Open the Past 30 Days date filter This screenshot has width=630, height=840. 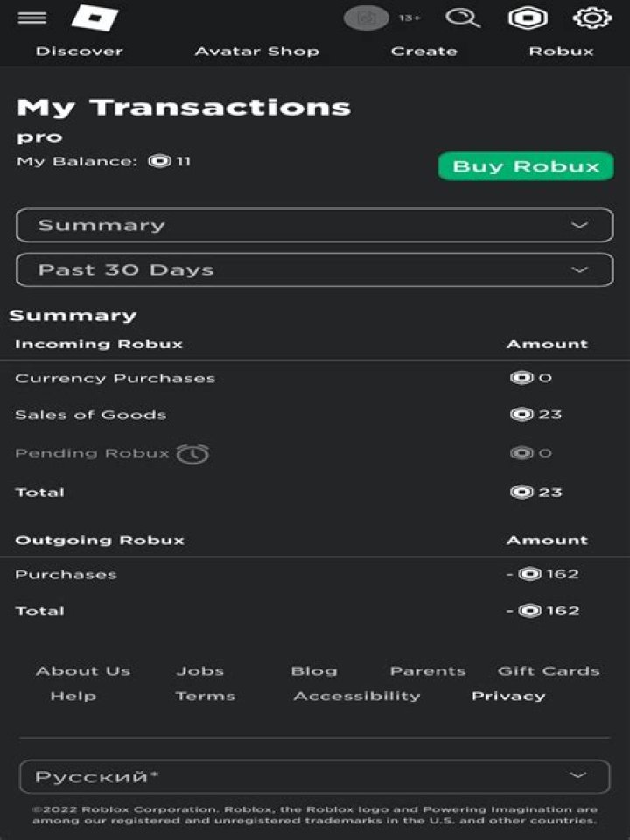click(x=315, y=269)
